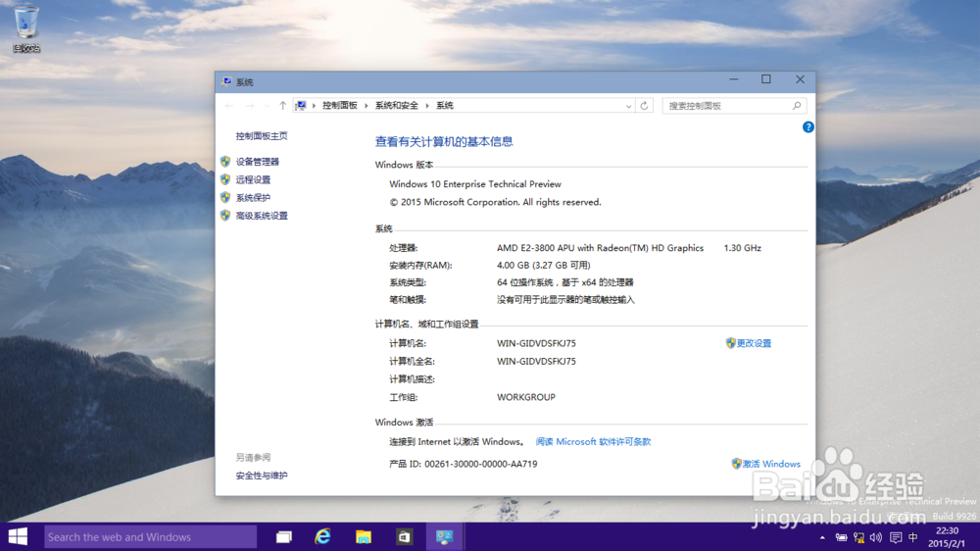This screenshot has width=980, height=551.
Task: Launch Internet Explorer from the taskbar
Action: [323, 536]
